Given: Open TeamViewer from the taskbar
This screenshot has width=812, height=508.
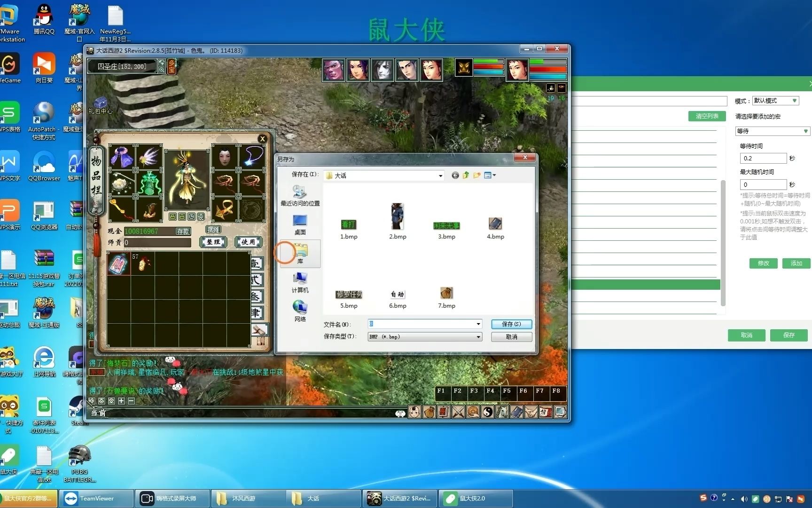Looking at the screenshot, I should coord(96,499).
